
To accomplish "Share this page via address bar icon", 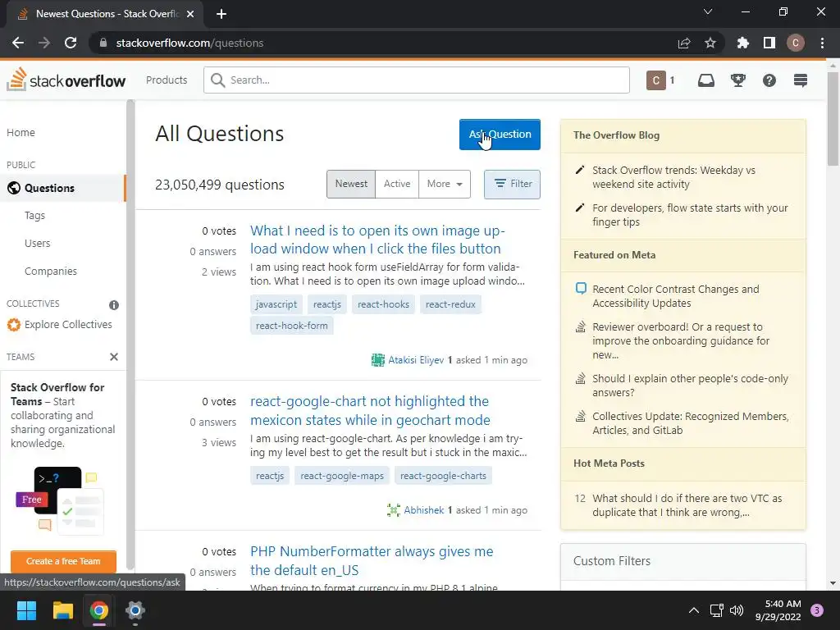I will coord(683,43).
